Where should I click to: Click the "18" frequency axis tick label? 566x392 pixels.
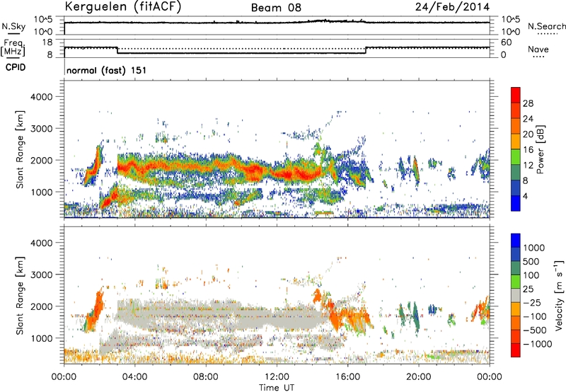tap(47, 42)
